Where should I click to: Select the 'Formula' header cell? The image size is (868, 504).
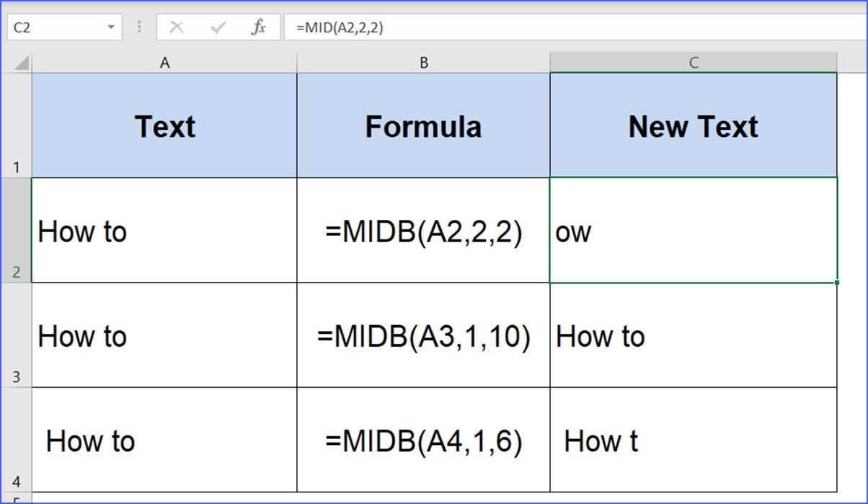(x=423, y=126)
